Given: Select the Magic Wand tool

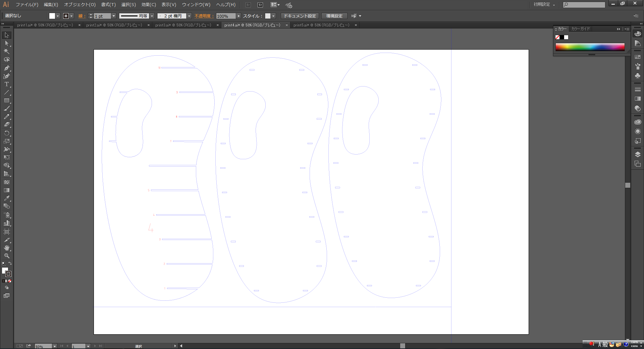Looking at the screenshot, I should [7, 51].
